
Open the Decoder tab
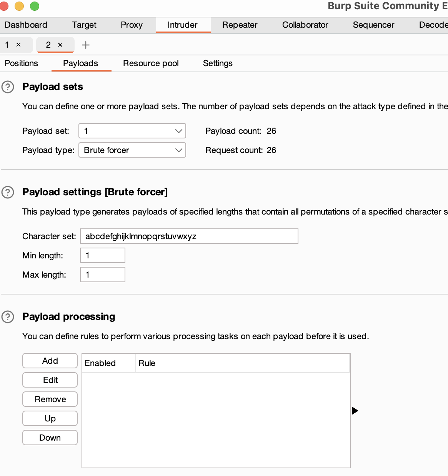(x=433, y=25)
